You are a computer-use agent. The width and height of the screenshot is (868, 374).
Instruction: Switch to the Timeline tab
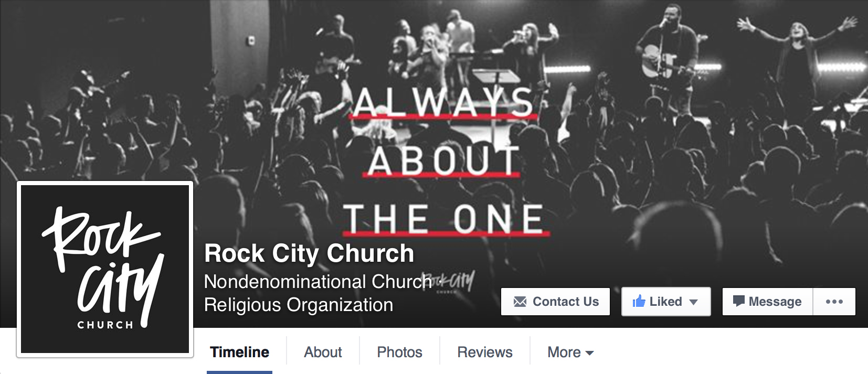[x=239, y=352]
